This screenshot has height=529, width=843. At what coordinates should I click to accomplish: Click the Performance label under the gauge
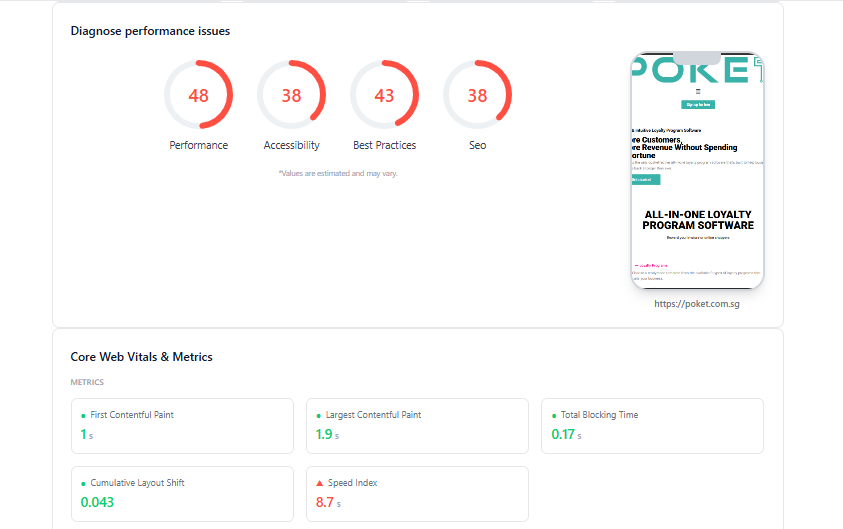tap(198, 145)
